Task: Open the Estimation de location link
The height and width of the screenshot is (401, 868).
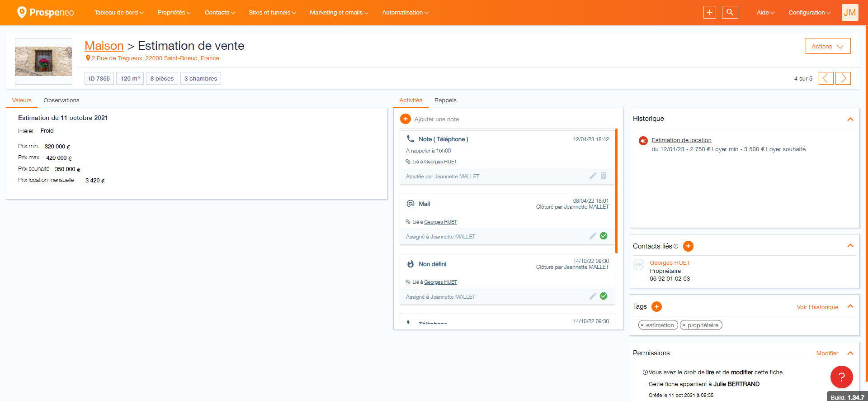Action: point(681,140)
